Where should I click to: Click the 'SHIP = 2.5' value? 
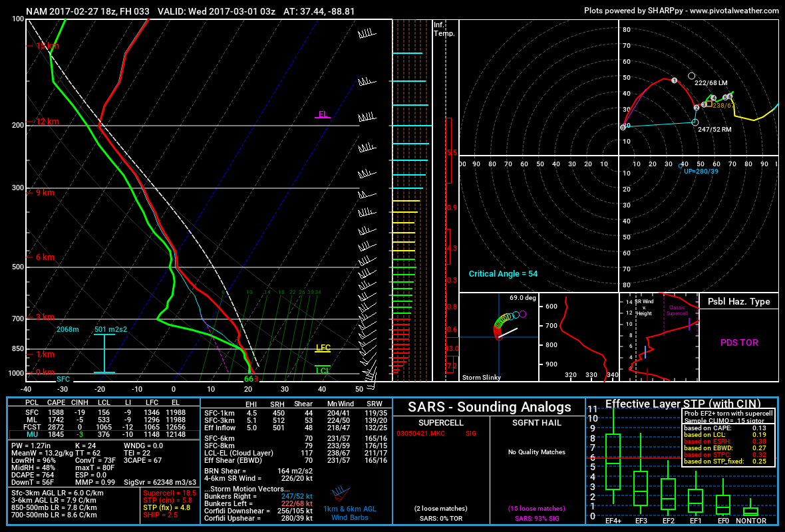[x=160, y=515]
